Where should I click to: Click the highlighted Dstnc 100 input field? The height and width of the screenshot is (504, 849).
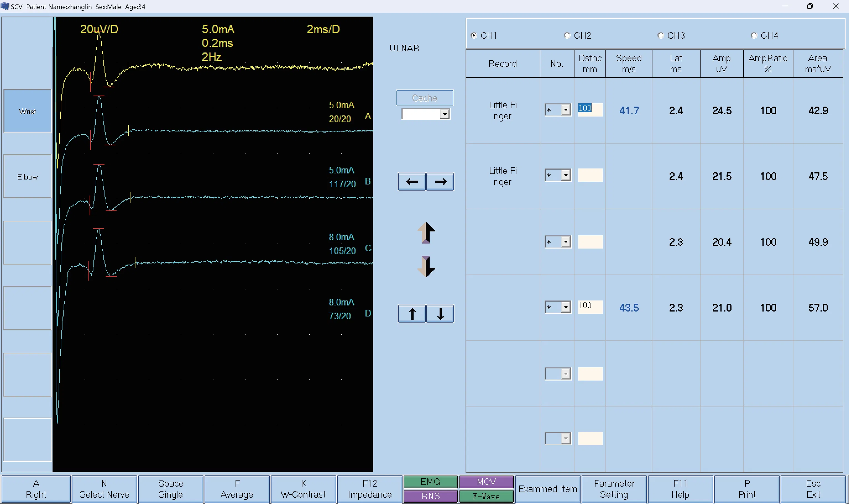(x=590, y=110)
